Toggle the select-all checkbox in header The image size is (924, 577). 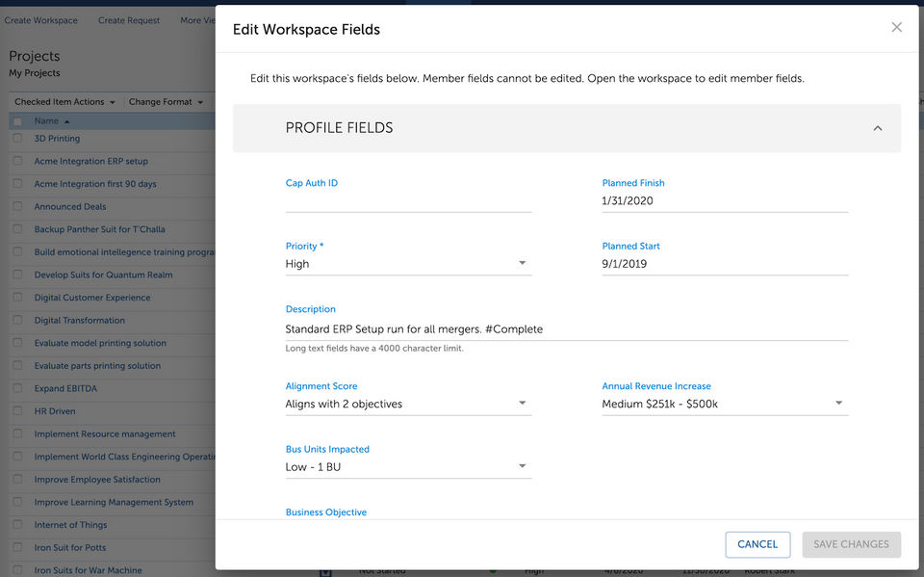[x=17, y=121]
